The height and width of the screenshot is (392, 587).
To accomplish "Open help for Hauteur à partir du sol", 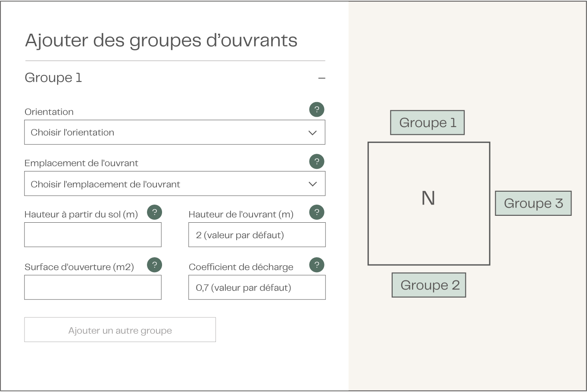I will (154, 212).
